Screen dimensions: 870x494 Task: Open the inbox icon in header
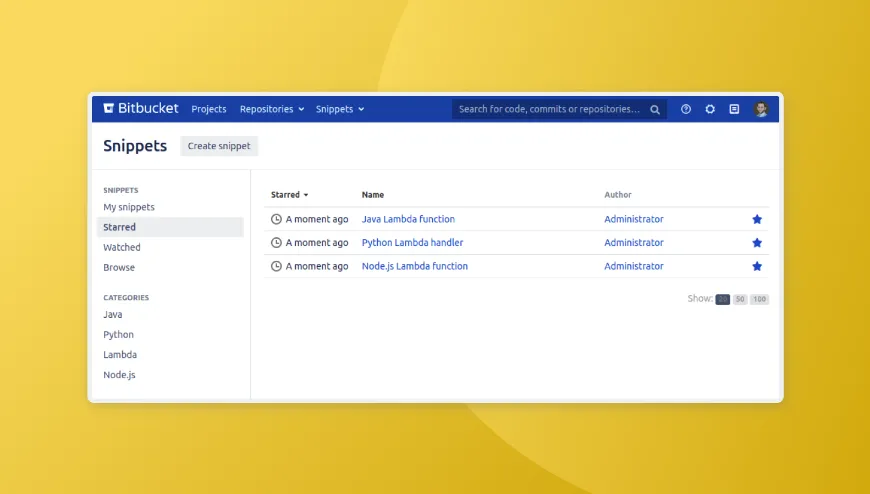(x=734, y=109)
